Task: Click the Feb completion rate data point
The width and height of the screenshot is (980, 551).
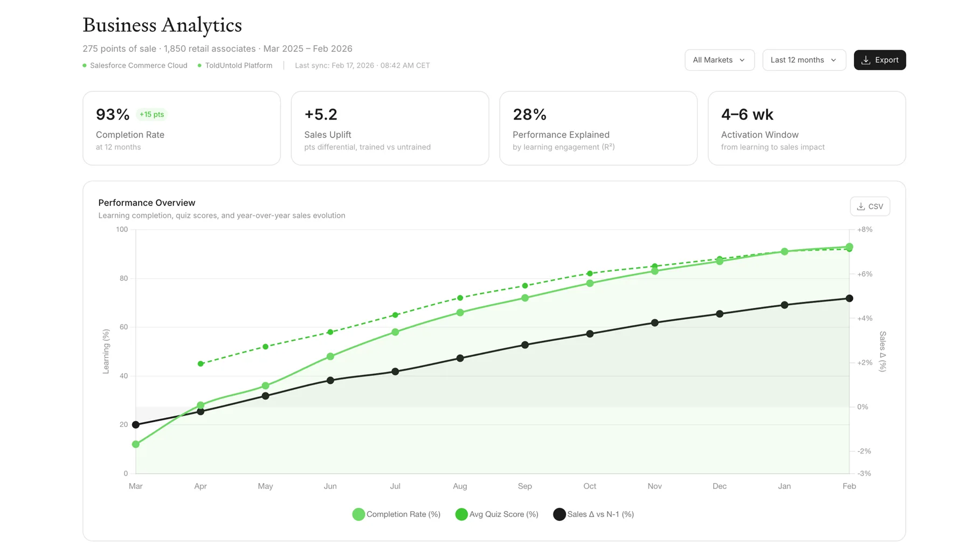Action: pyautogui.click(x=849, y=247)
